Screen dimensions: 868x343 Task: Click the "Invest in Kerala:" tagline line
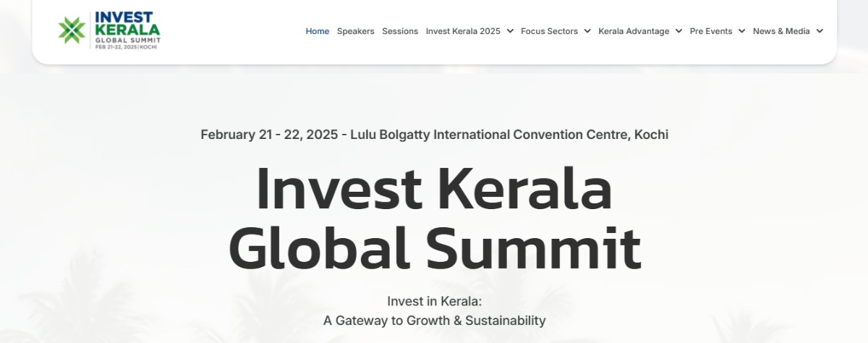click(x=434, y=301)
